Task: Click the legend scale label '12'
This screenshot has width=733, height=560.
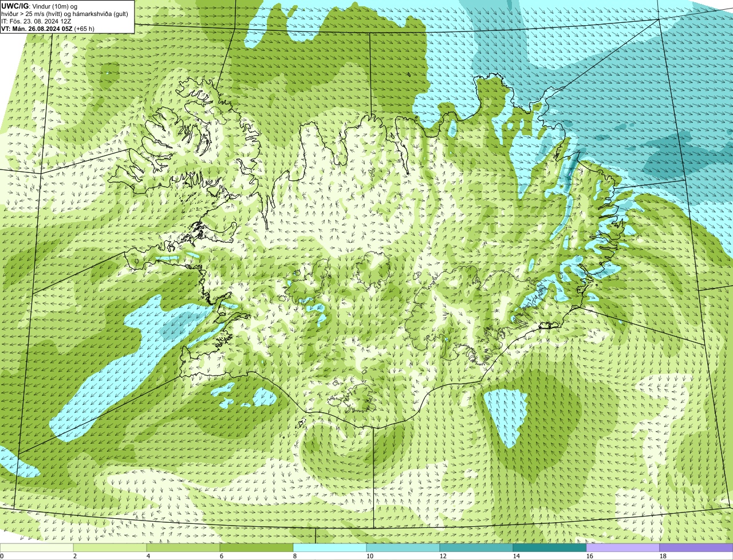Action: 443,556
